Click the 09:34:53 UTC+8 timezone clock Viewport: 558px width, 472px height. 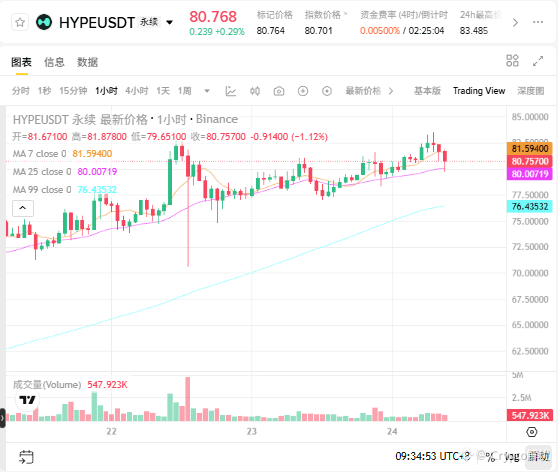(433, 456)
